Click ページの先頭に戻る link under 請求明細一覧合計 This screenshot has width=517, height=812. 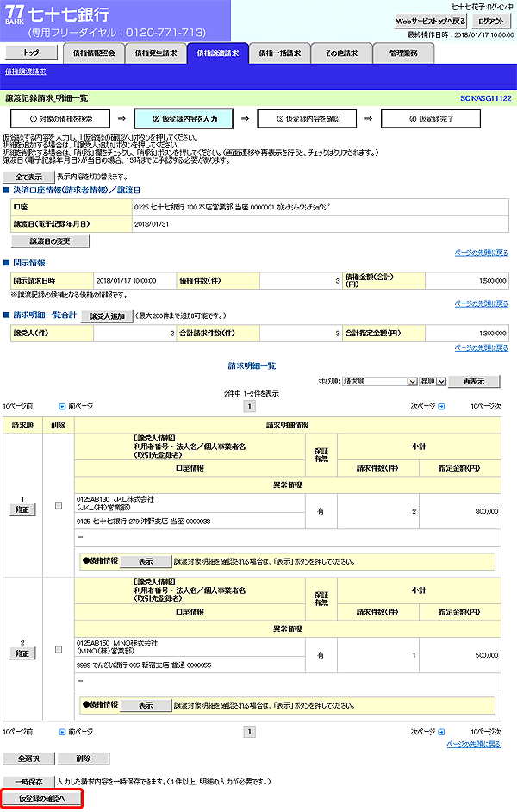(x=482, y=348)
